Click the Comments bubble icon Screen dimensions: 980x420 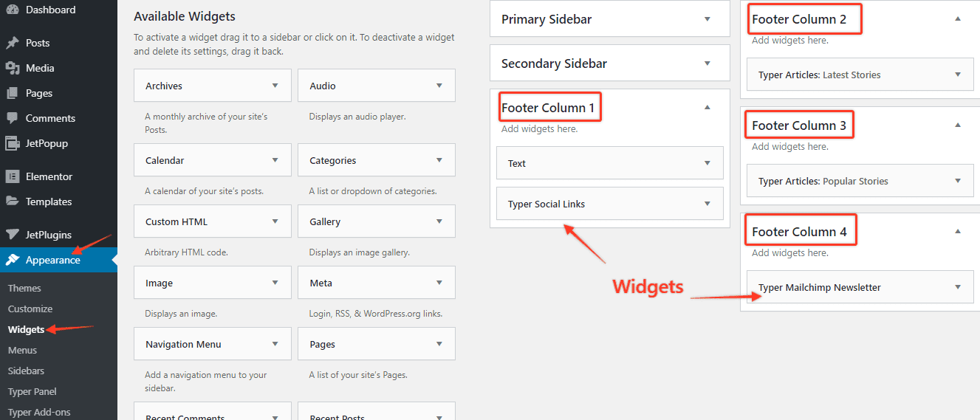click(13, 118)
